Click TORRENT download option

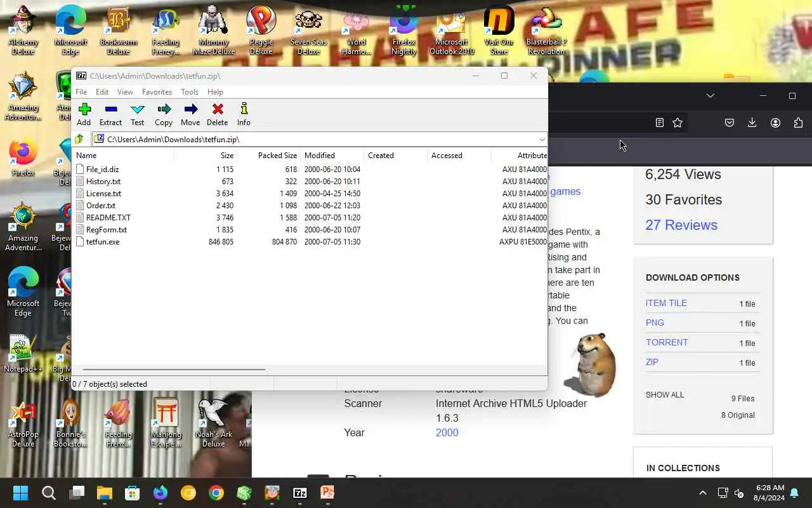[x=667, y=342]
